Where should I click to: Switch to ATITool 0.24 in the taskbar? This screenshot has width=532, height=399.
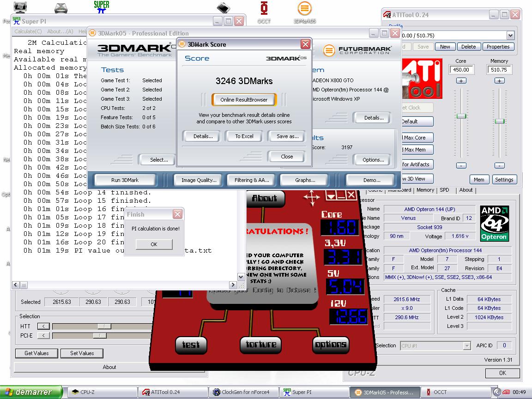click(173, 392)
